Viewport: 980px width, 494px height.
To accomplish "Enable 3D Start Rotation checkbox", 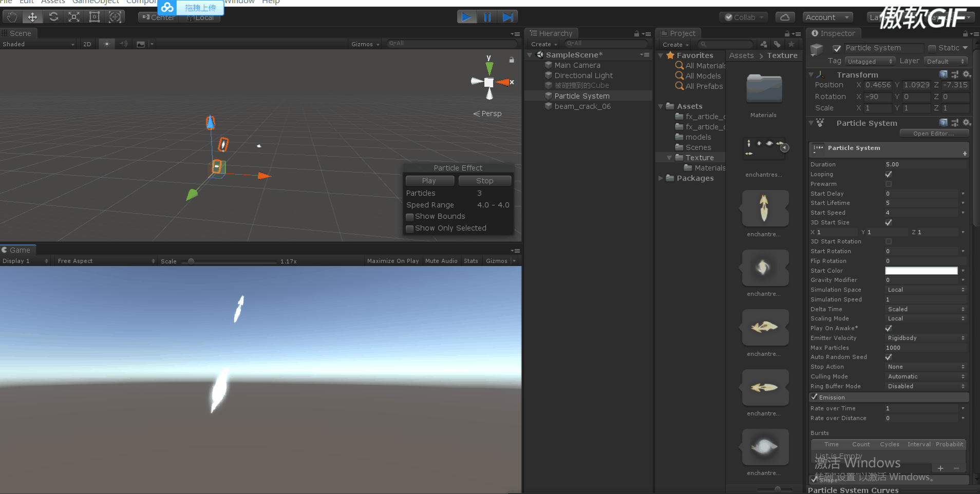I will [x=889, y=241].
